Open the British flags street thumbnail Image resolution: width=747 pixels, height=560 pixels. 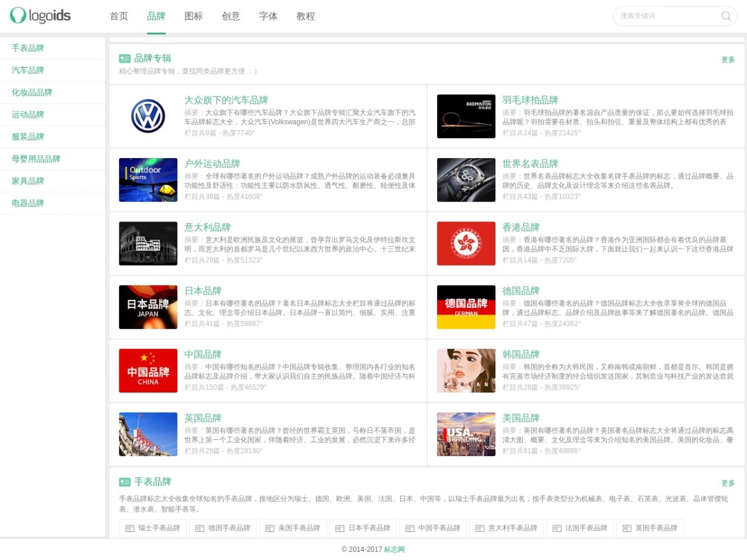pyautogui.click(x=148, y=434)
